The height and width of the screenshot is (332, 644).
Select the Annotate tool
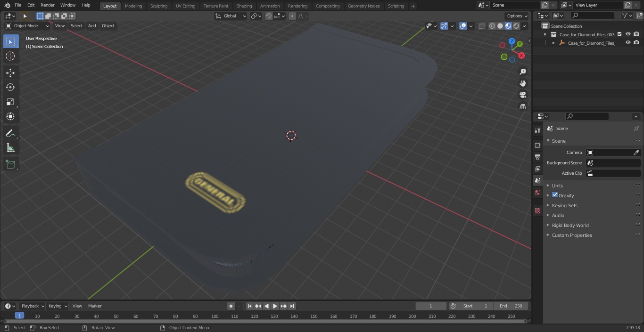coord(11,134)
